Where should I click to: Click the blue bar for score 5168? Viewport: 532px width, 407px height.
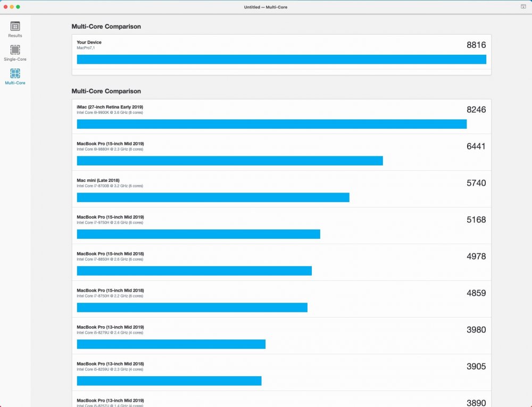[198, 234]
